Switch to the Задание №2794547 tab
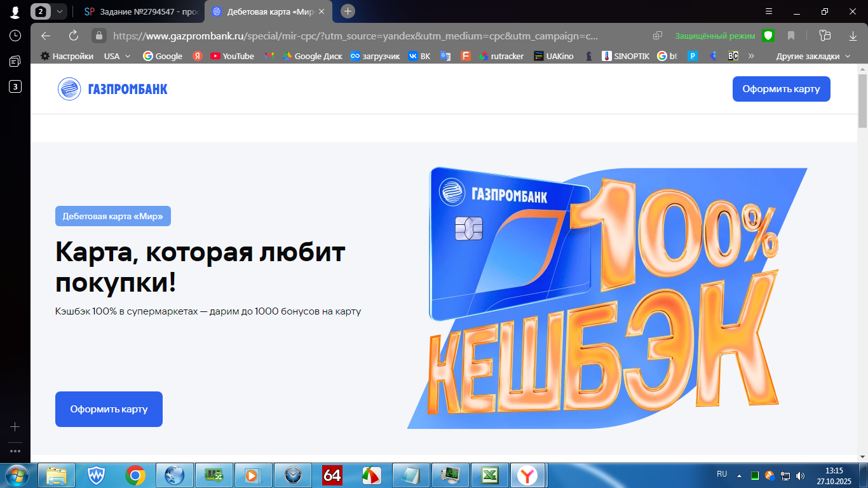868x488 pixels. [140, 11]
